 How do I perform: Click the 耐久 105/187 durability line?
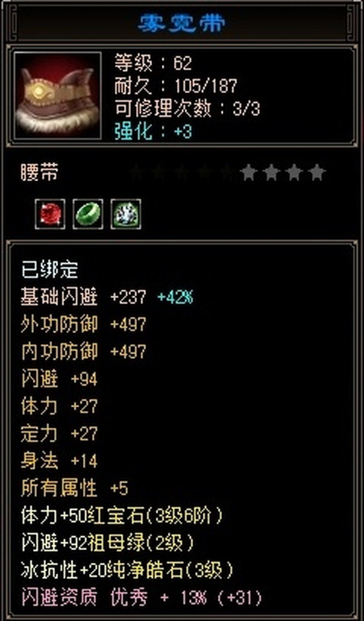pyautogui.click(x=176, y=86)
